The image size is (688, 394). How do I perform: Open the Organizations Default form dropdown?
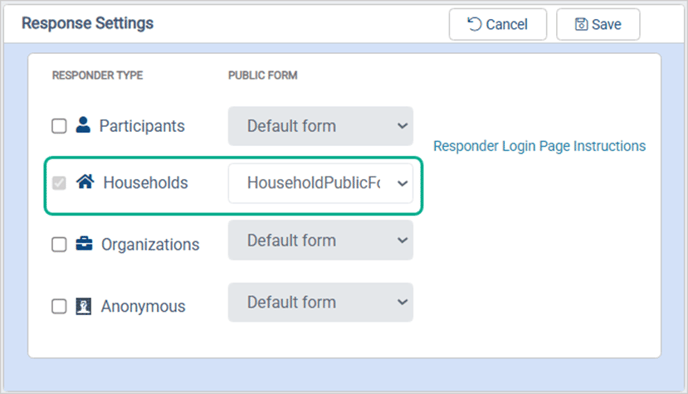point(320,240)
